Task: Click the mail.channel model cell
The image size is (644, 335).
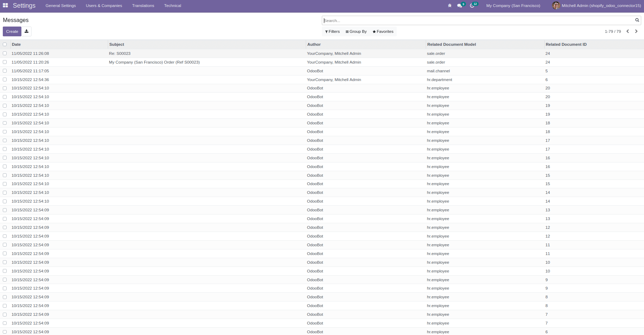Action: pyautogui.click(x=438, y=71)
